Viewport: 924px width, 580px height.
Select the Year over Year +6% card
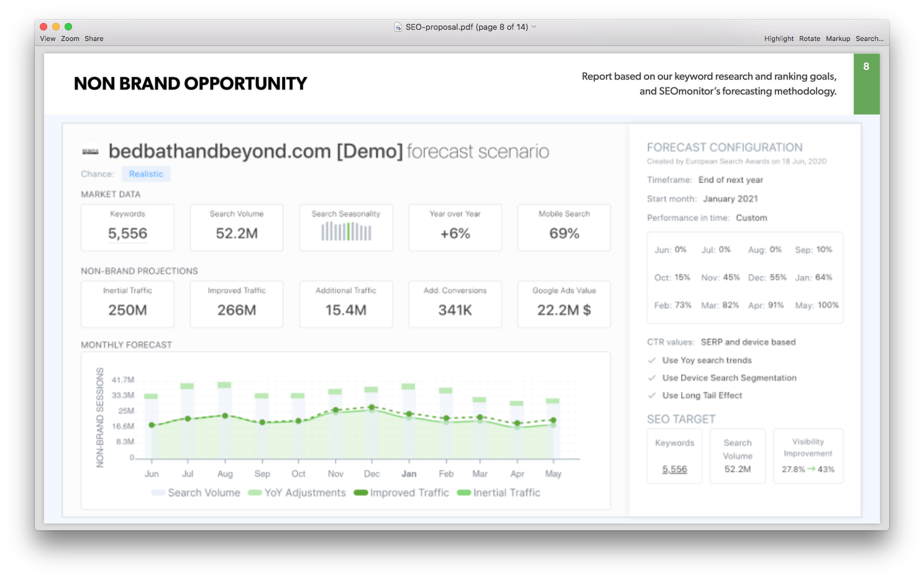tap(455, 227)
